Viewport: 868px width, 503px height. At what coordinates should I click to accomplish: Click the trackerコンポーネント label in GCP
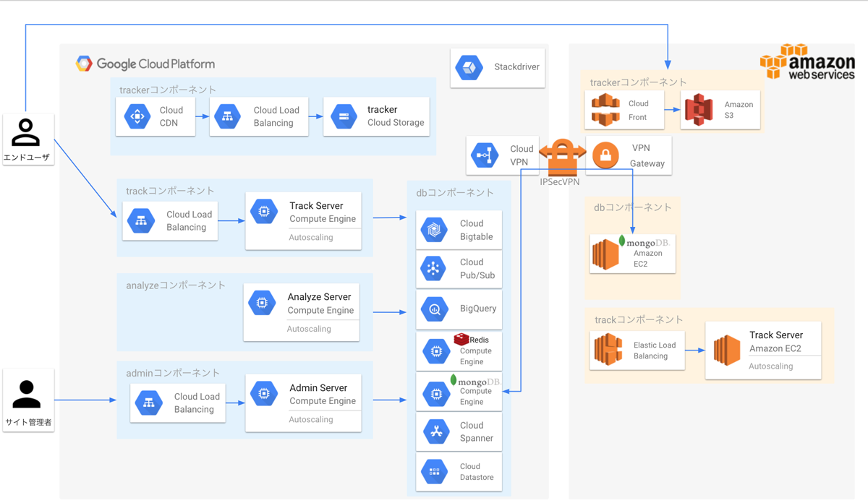tap(168, 90)
